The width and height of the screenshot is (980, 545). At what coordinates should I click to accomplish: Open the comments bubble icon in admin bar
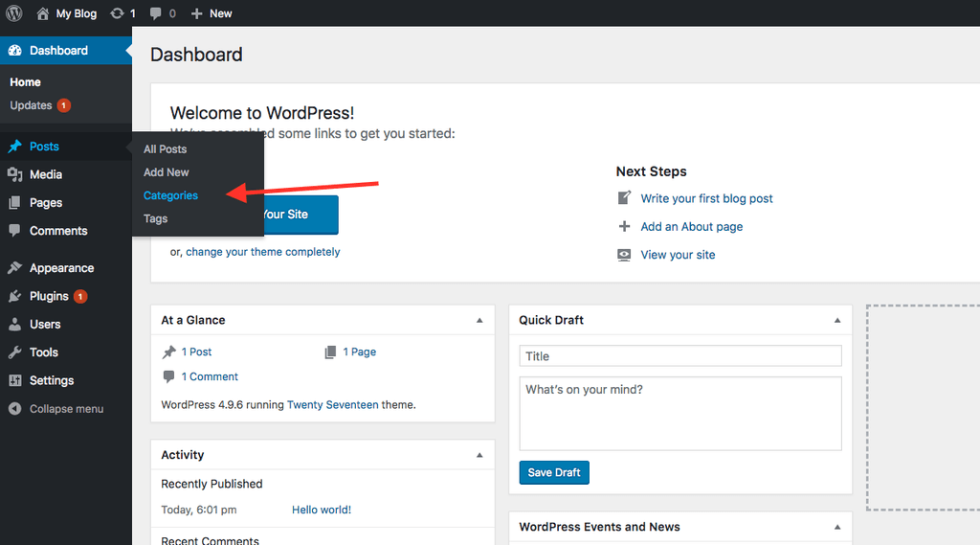156,13
